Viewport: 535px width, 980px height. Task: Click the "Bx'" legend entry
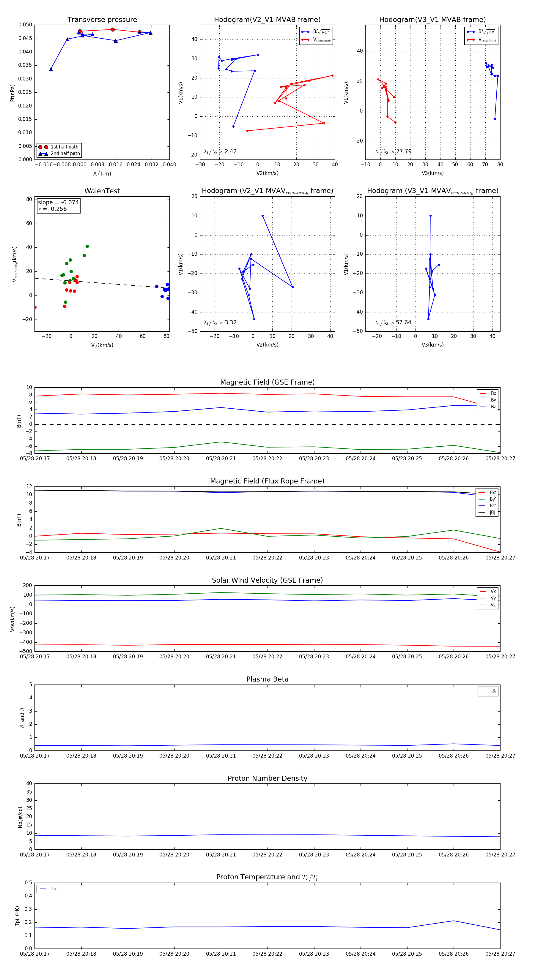(487, 493)
